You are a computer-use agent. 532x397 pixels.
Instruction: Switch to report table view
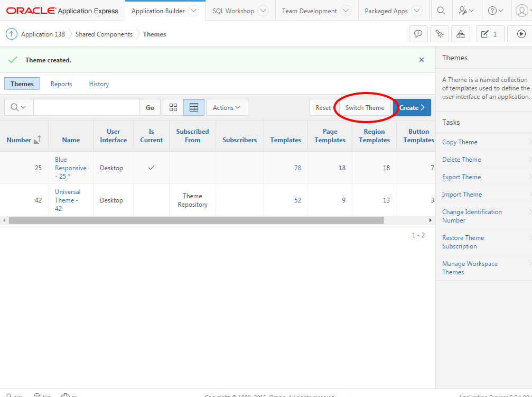tap(194, 107)
